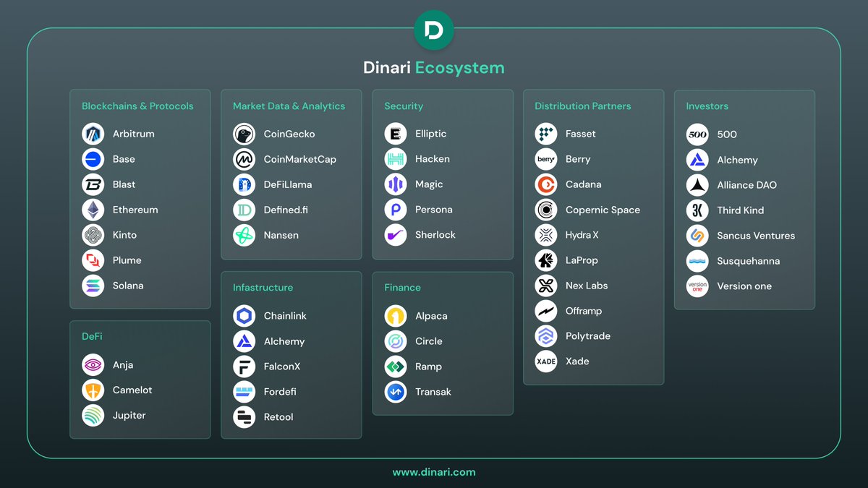The width and height of the screenshot is (868, 488).
Task: Click the Defined.fi logo icon
Action: coord(244,210)
